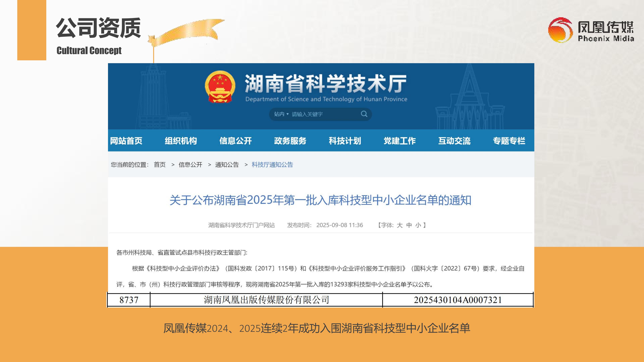Click the source text 湖南省科学技术厅门户网站
This screenshot has height=362, width=644.
(241, 225)
